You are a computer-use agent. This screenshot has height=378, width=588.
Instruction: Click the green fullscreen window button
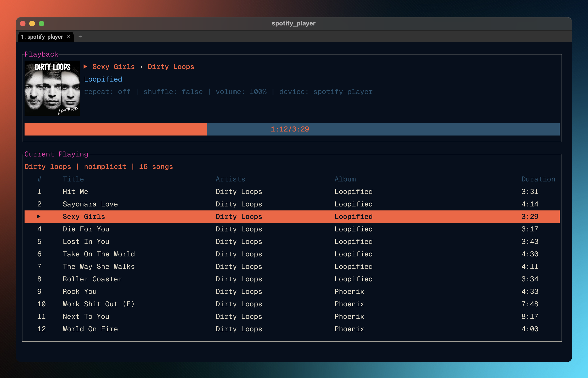(42, 24)
